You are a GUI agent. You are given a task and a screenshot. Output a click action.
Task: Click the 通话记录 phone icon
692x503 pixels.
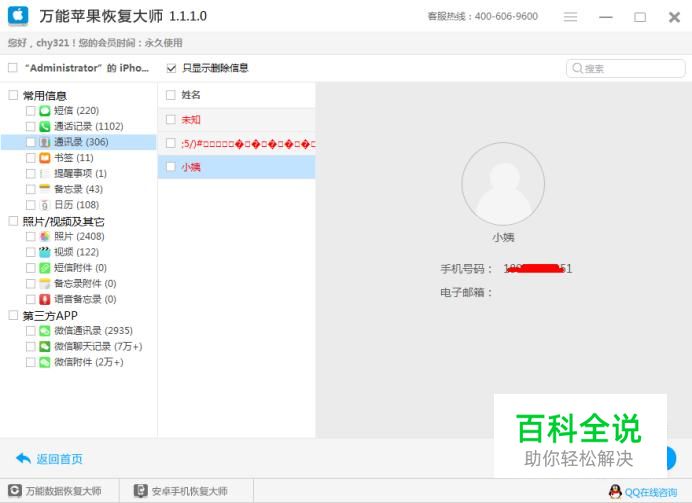[x=45, y=126]
